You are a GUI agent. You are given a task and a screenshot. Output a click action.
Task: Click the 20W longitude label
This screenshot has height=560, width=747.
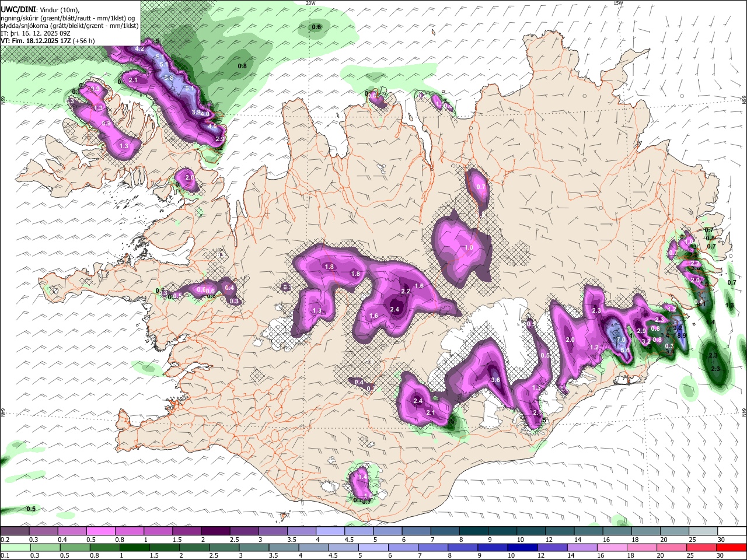pos(311,3)
